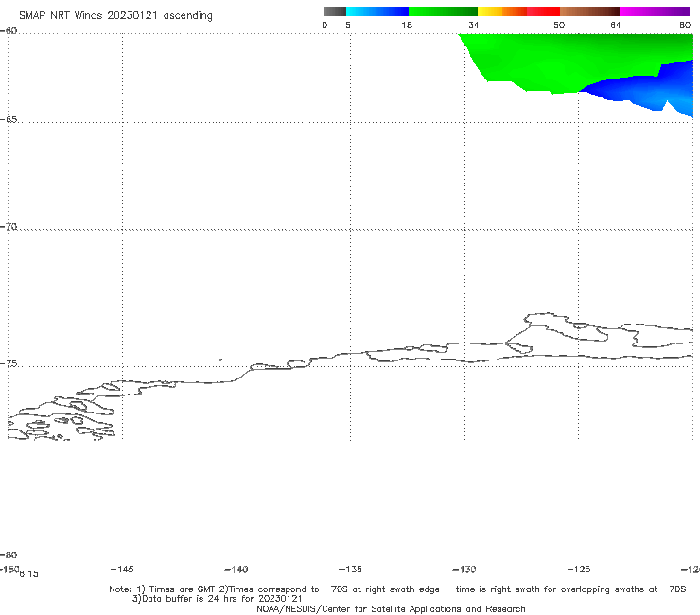700x615 pixels.
Task: Click the latitude label '-65'
Action: click(9, 120)
